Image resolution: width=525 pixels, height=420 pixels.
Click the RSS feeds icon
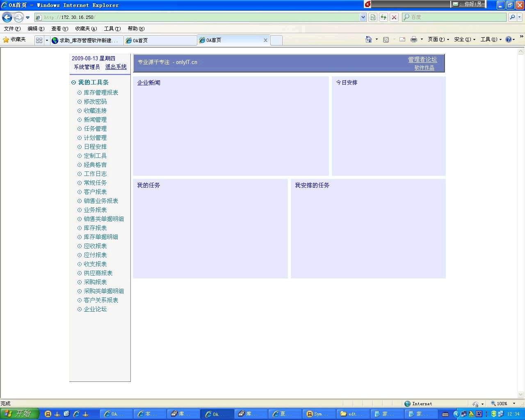[x=386, y=39]
